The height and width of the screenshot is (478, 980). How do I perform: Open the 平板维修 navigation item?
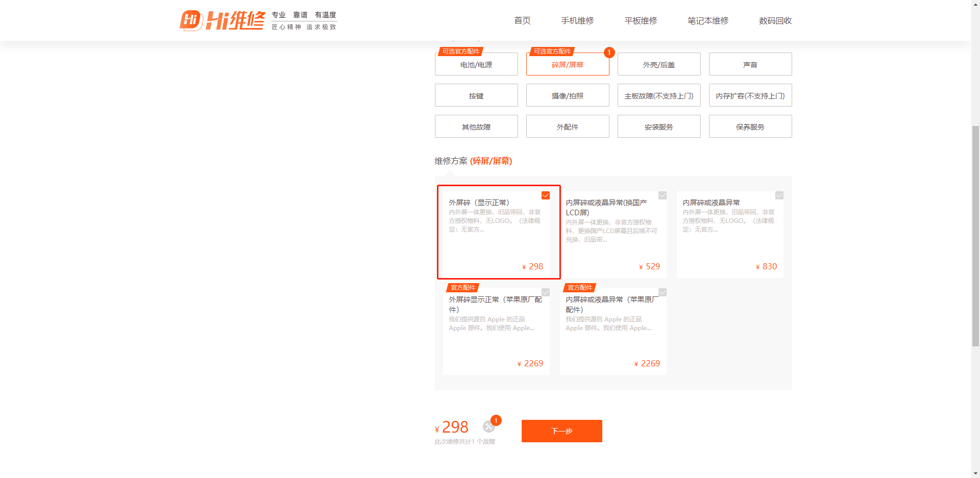coord(641,20)
